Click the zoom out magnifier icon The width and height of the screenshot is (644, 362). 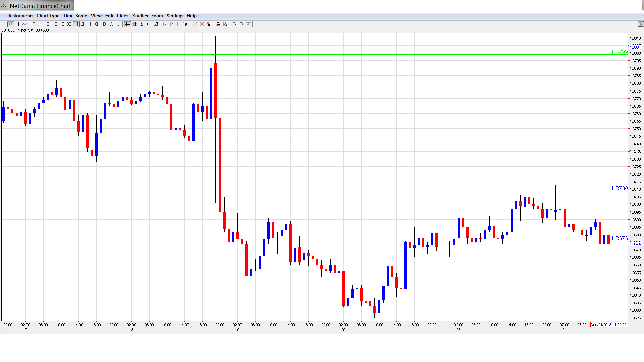pyautogui.click(x=241, y=24)
